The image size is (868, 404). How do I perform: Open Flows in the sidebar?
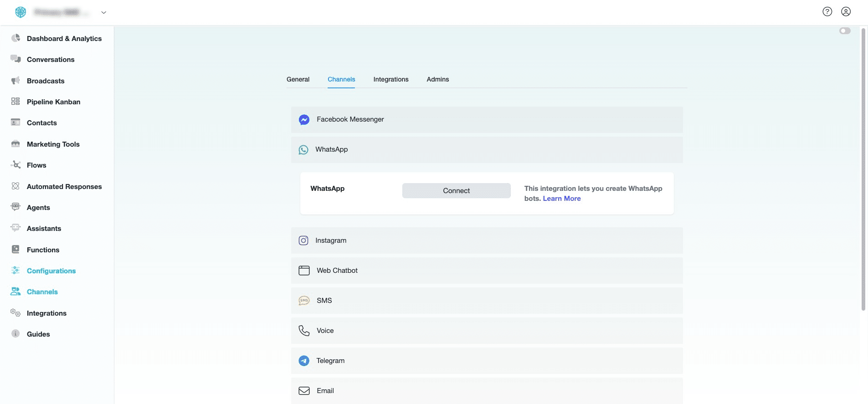(36, 165)
